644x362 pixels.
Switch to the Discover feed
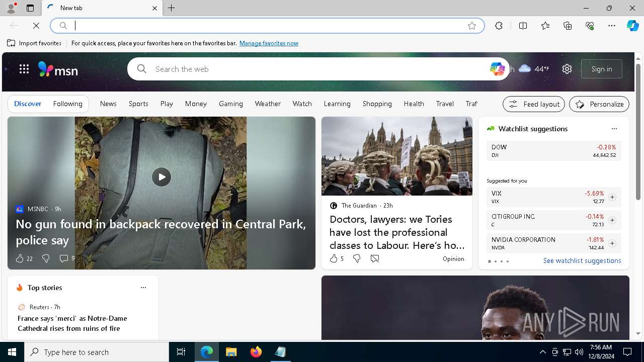pyautogui.click(x=28, y=104)
